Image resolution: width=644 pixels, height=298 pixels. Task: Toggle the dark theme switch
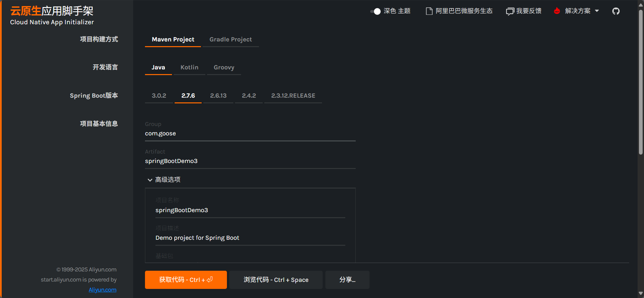point(375,11)
